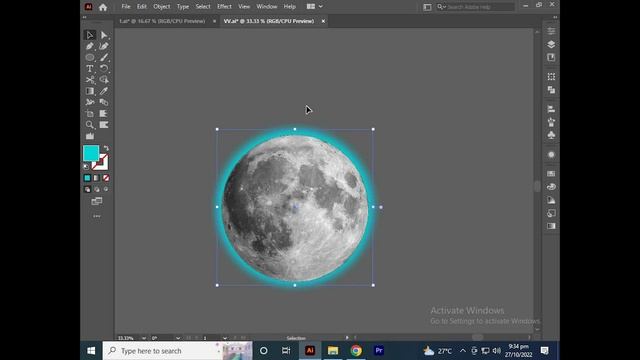
Task: Open the Layers panel icon
Action: [x=551, y=44]
